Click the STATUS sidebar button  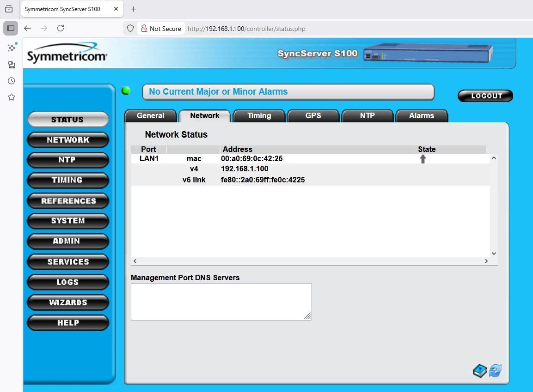[67, 120]
